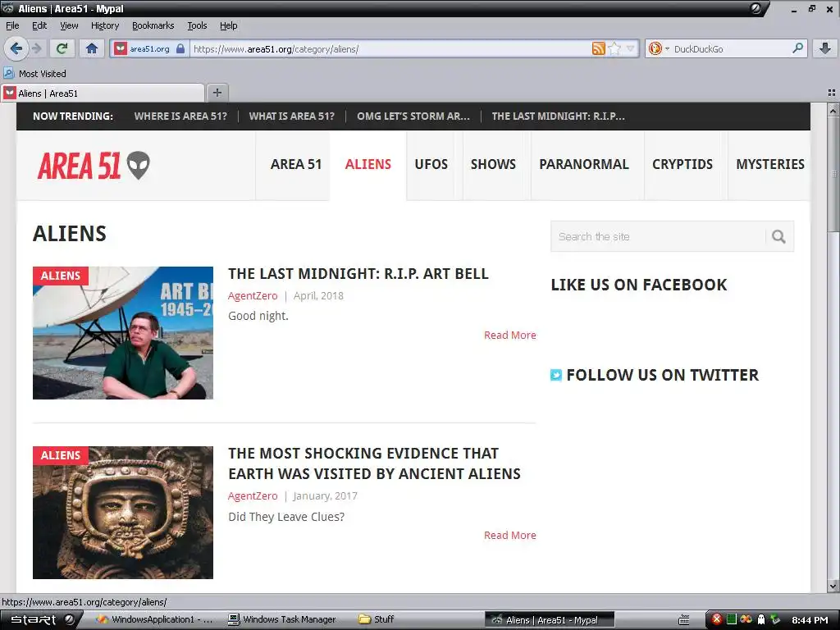Click the on-screen keyboard icon near tray

(x=684, y=620)
